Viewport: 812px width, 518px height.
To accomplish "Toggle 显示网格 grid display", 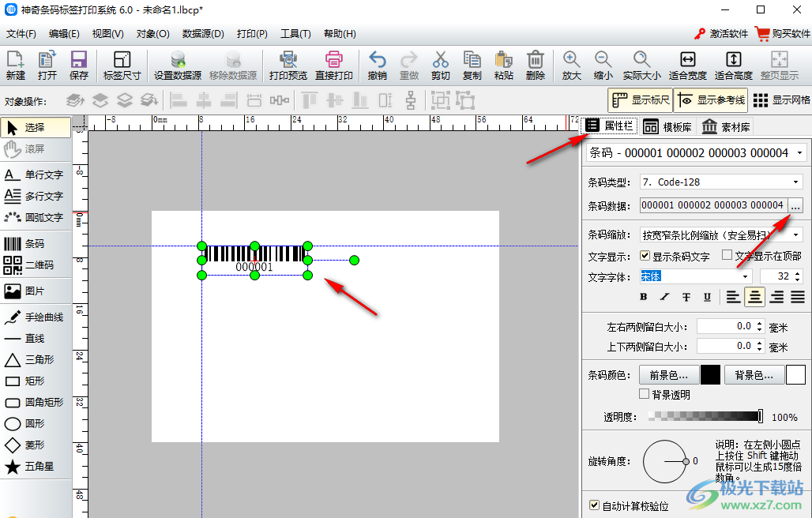I will click(781, 99).
